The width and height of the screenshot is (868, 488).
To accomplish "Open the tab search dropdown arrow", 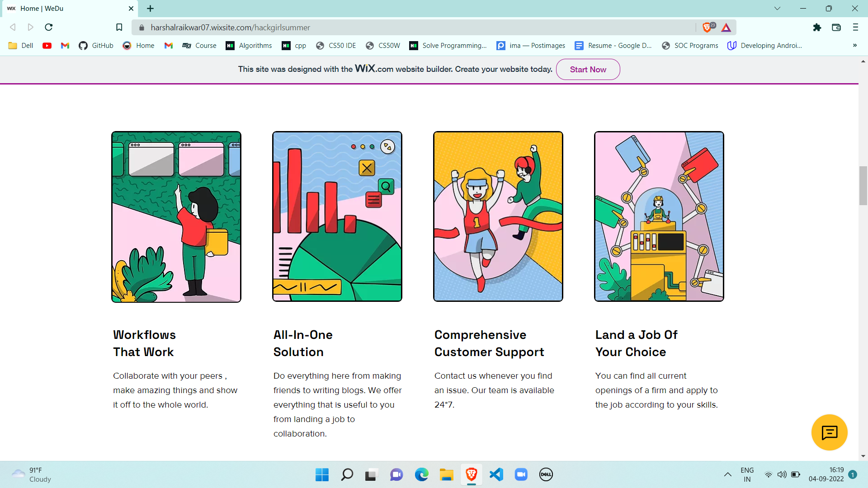I will [x=777, y=9].
